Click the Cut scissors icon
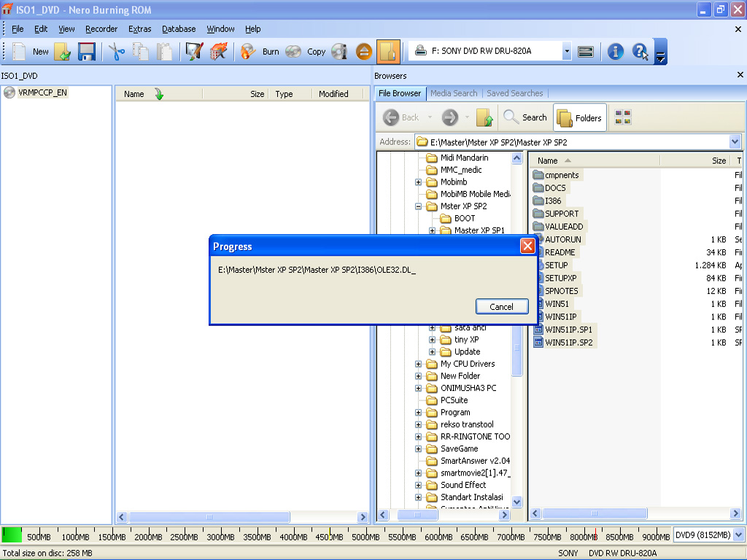This screenshot has height=560, width=747. tap(116, 52)
